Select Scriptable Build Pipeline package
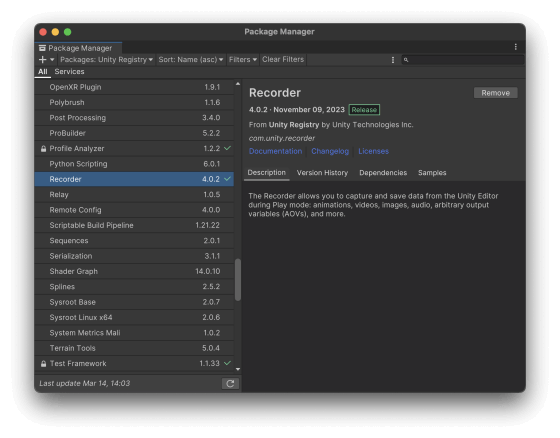Image resolution: width=560 pixels, height=438 pixels. (134, 225)
